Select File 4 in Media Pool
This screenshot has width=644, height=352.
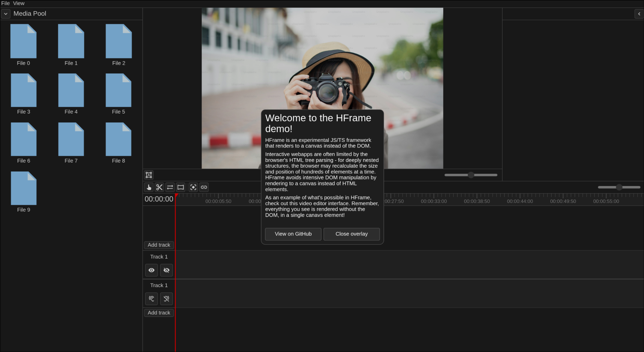point(71,90)
